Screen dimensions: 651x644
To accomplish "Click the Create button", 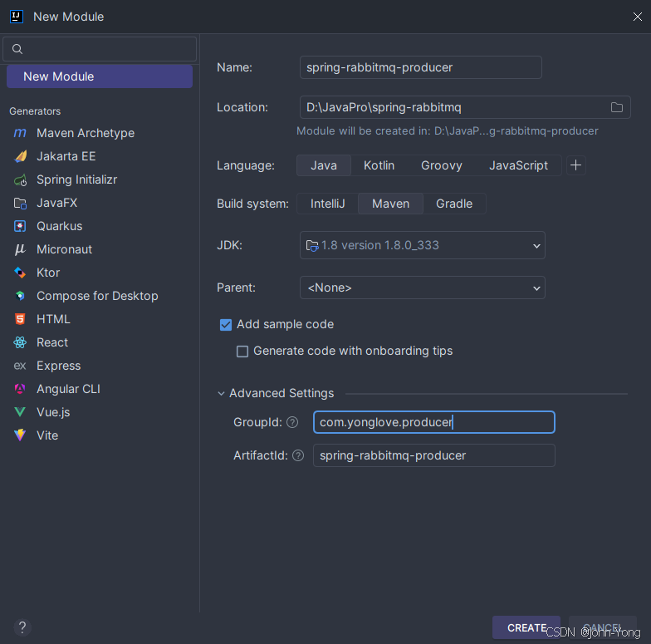I will 526,627.
